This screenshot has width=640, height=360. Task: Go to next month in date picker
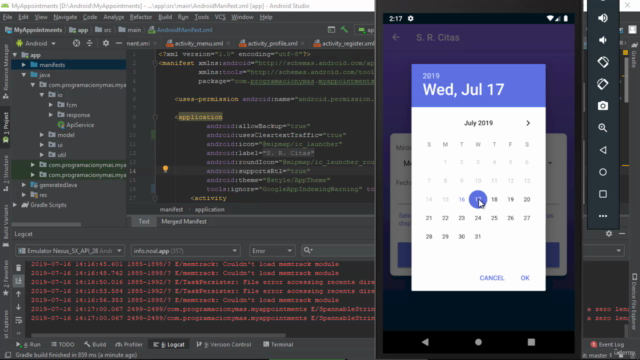click(528, 123)
